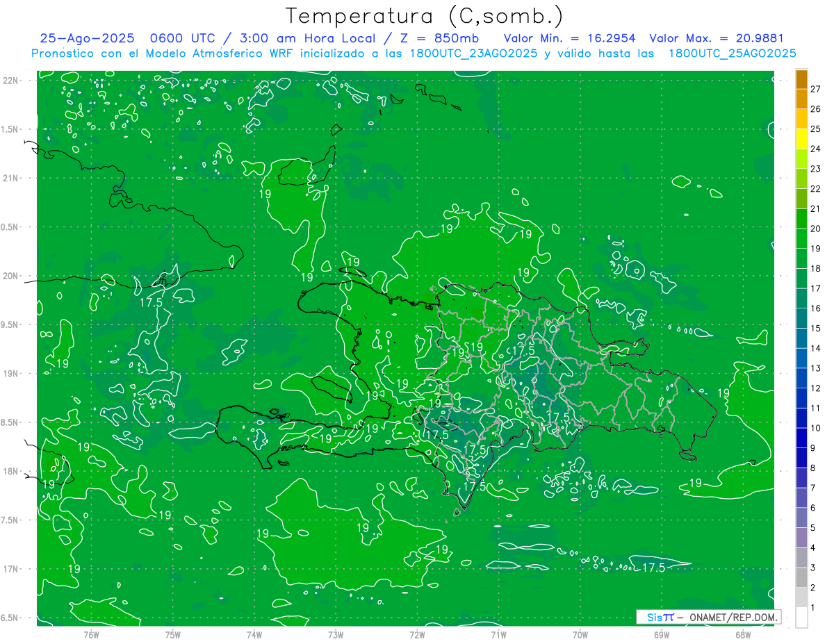Click the color scale label "10"
This screenshot has width=834, height=644.
(815, 428)
